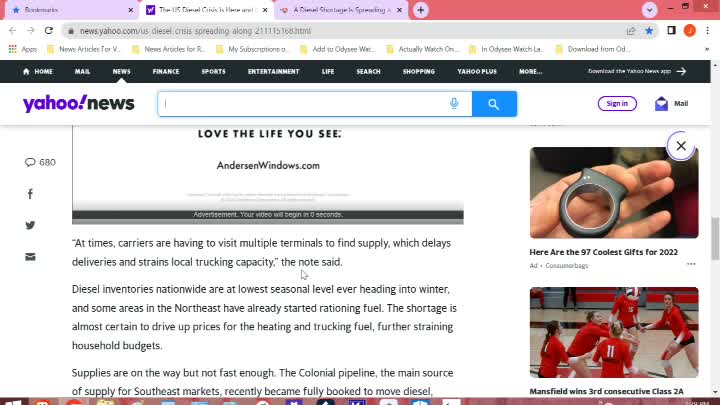Switch to the Bookmarks tab
The width and height of the screenshot is (720, 405).
(x=71, y=10)
